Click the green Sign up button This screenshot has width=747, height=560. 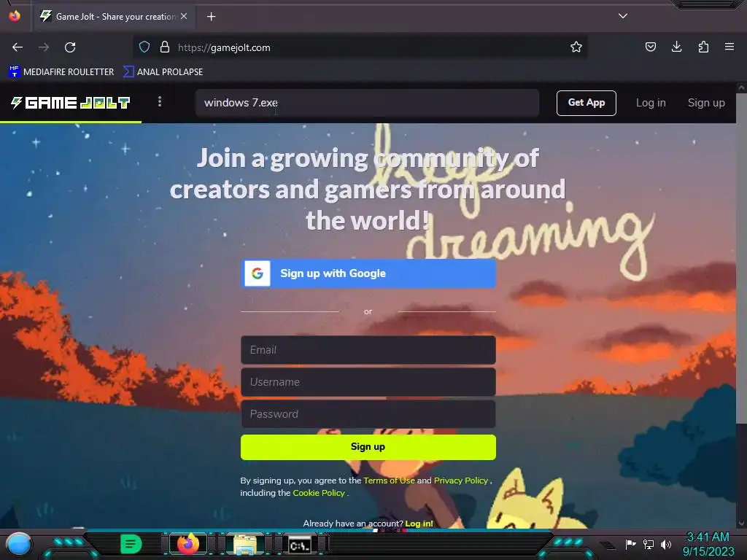click(368, 447)
